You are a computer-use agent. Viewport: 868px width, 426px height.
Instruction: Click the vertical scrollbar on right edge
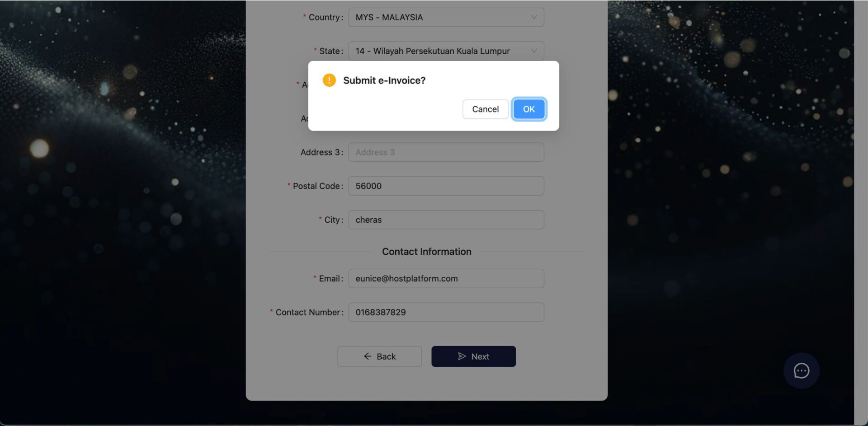click(861, 213)
